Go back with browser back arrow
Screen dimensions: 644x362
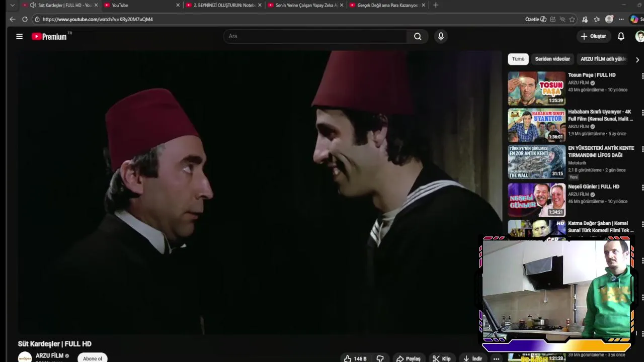(x=13, y=19)
